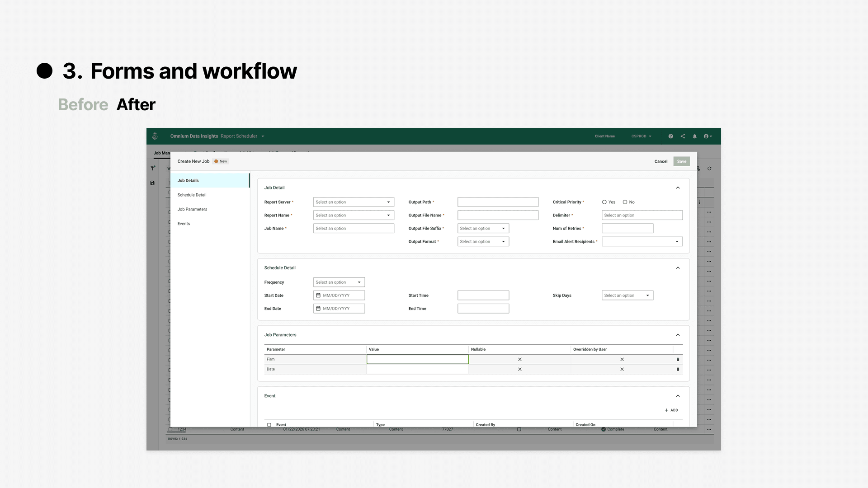Open the End Date calendar icon

pos(318,309)
